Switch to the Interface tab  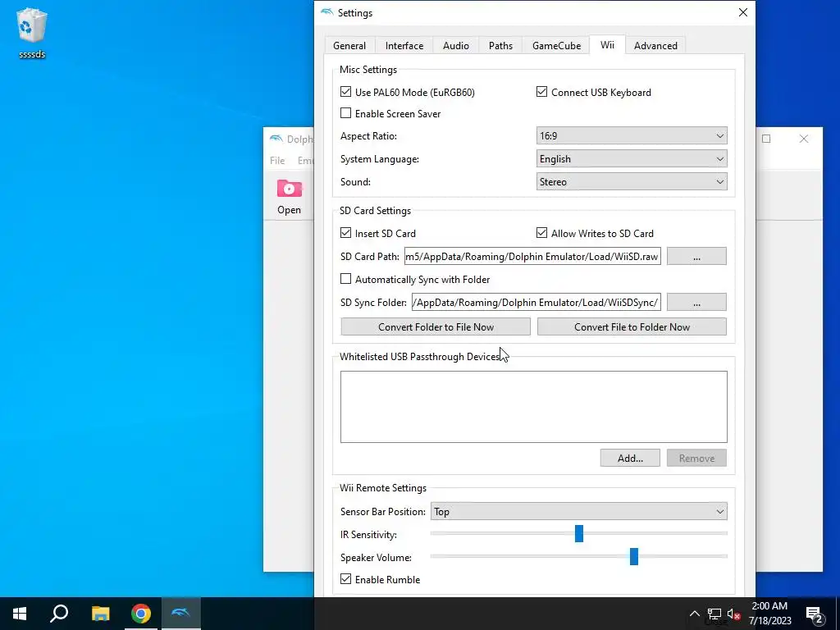click(x=404, y=46)
